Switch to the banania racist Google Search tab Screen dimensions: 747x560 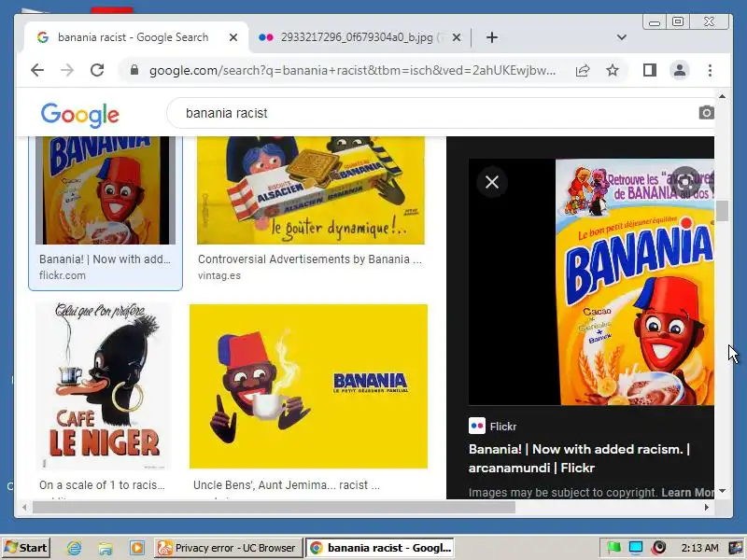tap(134, 37)
